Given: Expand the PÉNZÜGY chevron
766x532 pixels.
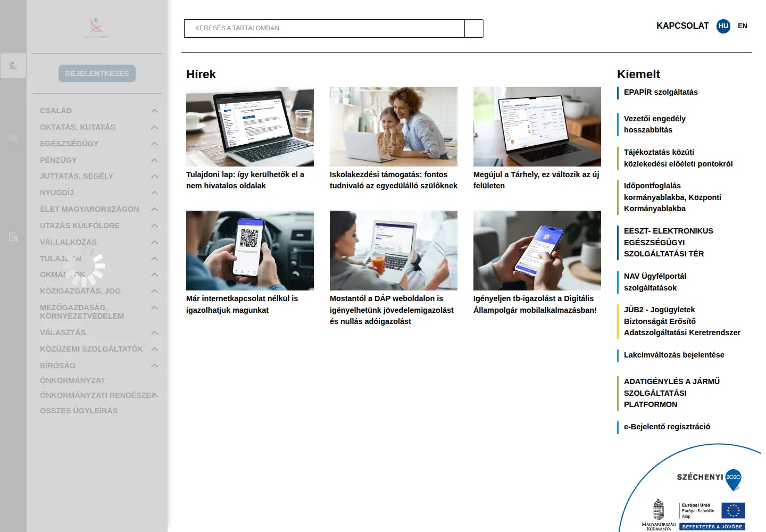Looking at the screenshot, I should tap(154, 160).
